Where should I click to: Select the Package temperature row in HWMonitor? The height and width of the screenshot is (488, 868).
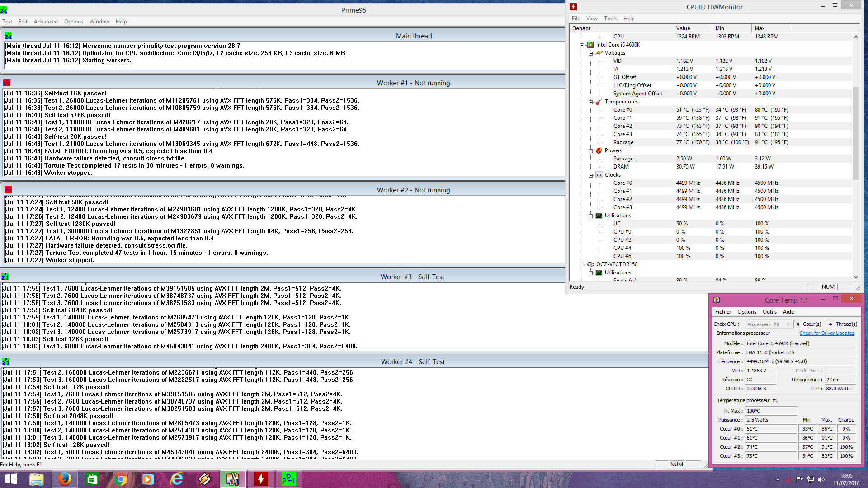click(x=711, y=142)
